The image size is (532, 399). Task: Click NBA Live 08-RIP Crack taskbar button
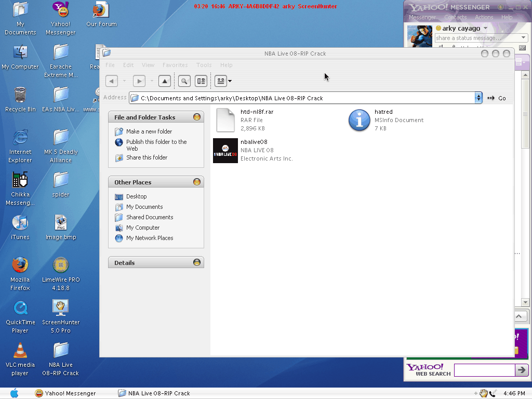point(154,393)
